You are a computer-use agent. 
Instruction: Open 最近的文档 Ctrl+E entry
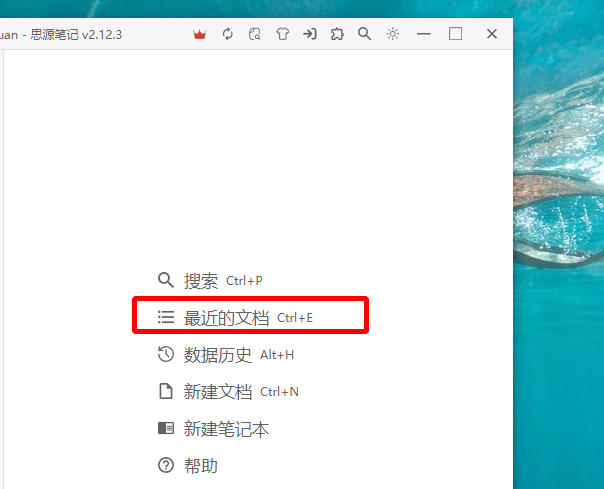[235, 318]
